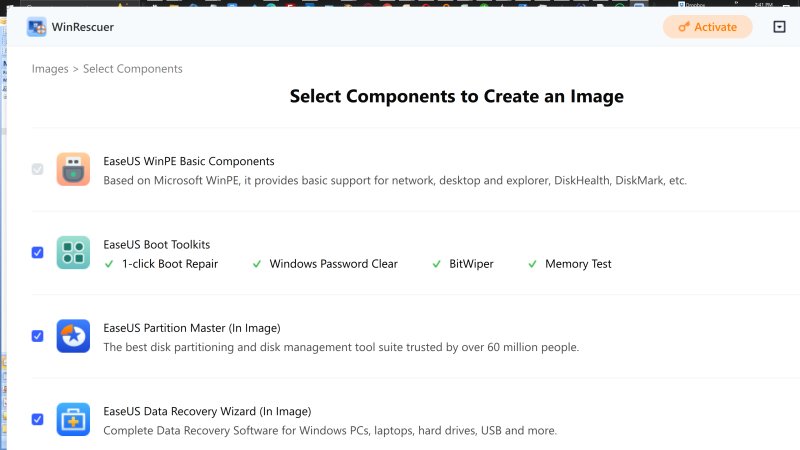Open the title bar dropdown menu button
The width and height of the screenshot is (800, 450).
pyautogui.click(x=780, y=27)
